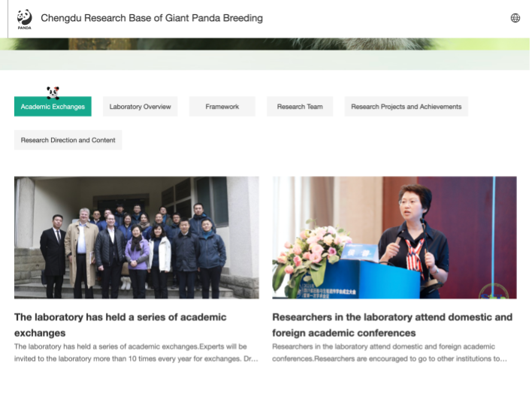Viewport: 532px width, 397px height.
Task: Go to the Research Team tab
Action: 300,107
